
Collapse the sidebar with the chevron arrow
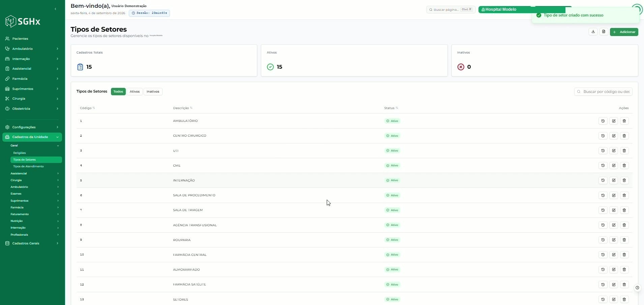[55, 9]
